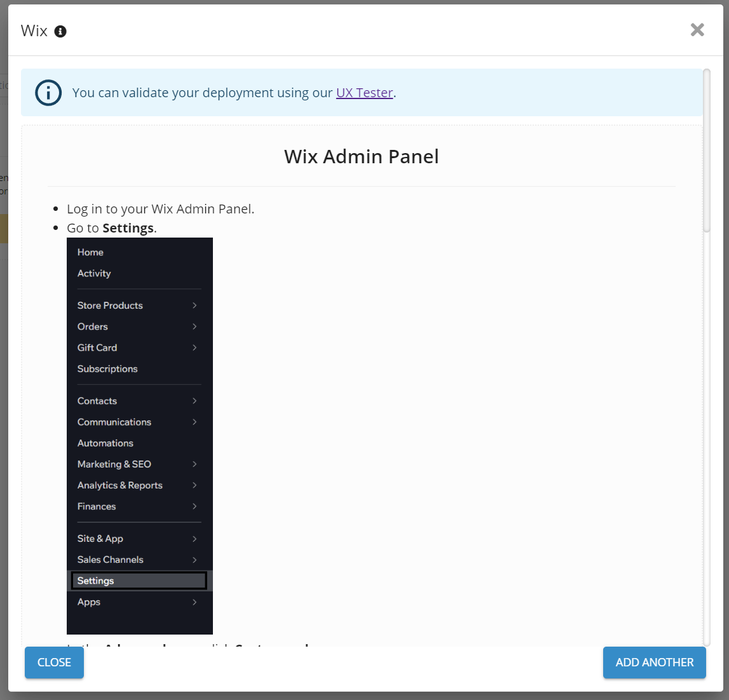Close the dialog with the X icon
This screenshot has width=729, height=700.
[697, 29]
